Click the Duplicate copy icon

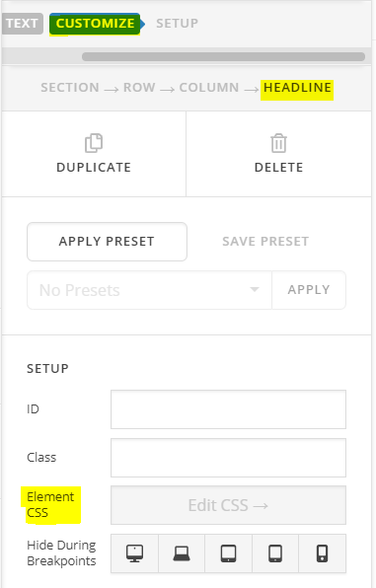pyautogui.click(x=94, y=143)
